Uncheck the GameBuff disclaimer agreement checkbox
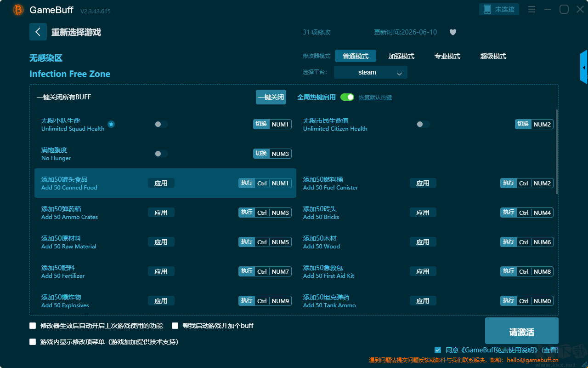The width and height of the screenshot is (588, 368). click(438, 350)
